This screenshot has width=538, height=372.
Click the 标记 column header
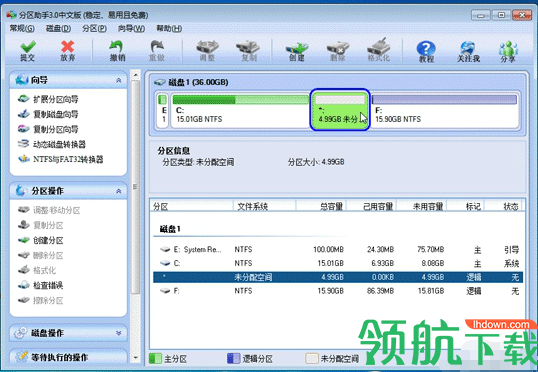click(x=466, y=206)
